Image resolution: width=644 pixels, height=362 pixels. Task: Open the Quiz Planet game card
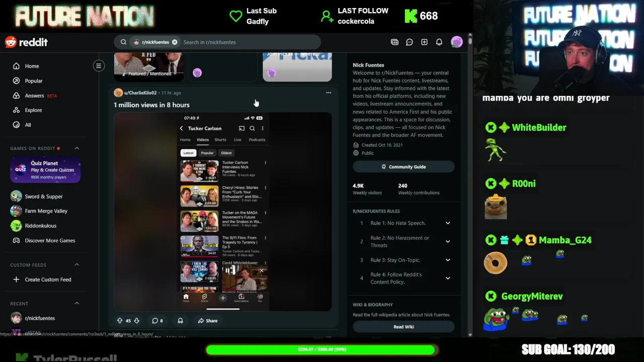pos(45,170)
